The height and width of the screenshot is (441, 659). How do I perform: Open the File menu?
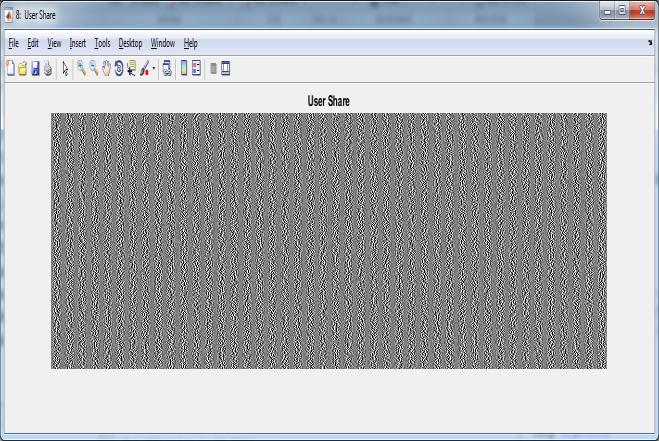coord(13,43)
